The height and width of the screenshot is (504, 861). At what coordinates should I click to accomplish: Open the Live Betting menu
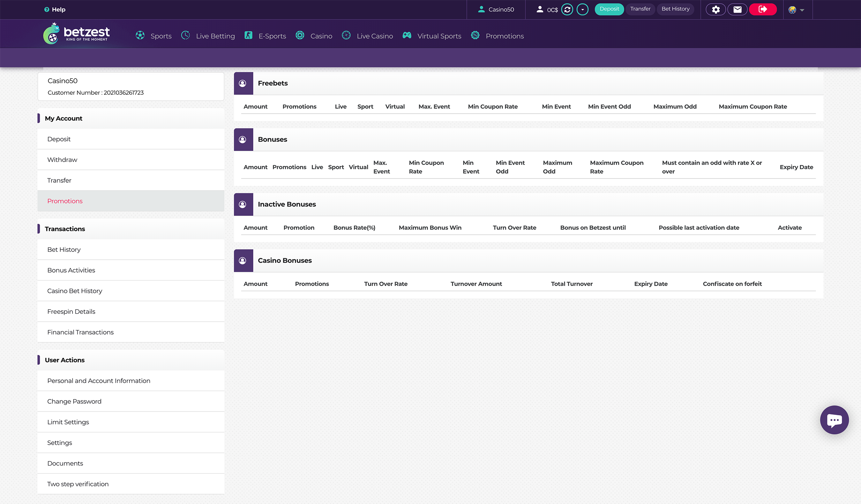[x=215, y=36]
